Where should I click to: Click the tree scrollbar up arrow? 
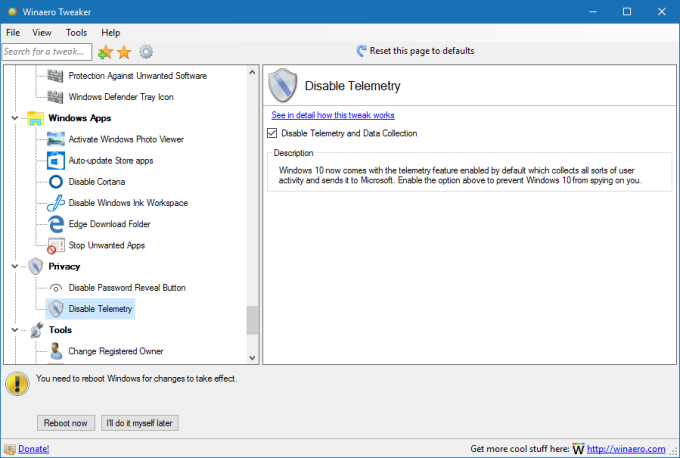(x=252, y=72)
